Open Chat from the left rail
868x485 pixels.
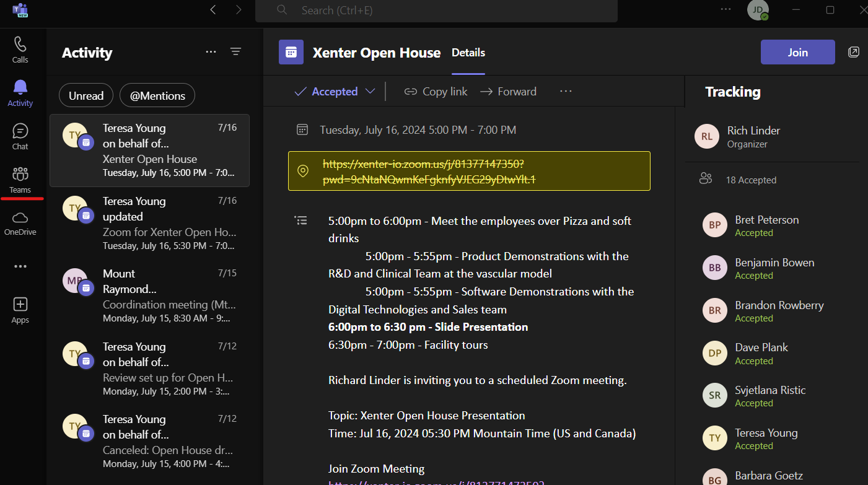20,136
